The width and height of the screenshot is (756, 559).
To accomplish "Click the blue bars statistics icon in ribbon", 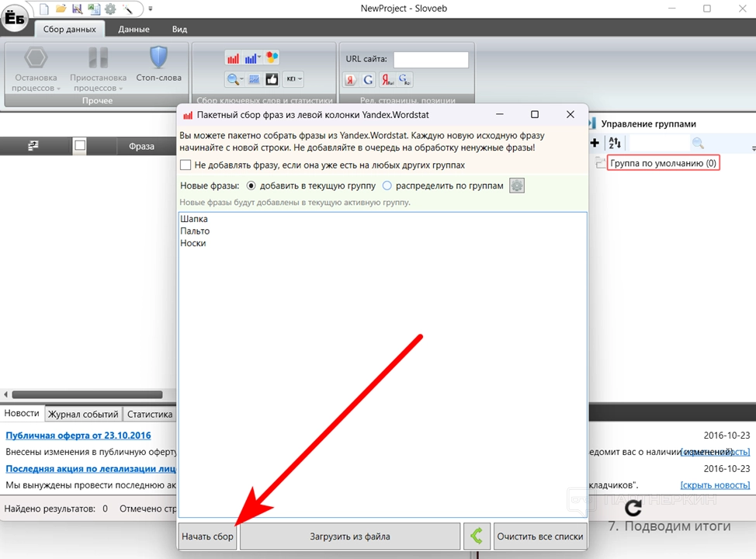I will point(250,58).
